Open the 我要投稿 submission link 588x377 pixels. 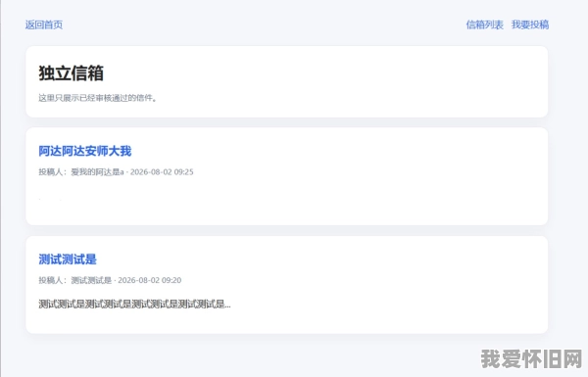point(530,24)
